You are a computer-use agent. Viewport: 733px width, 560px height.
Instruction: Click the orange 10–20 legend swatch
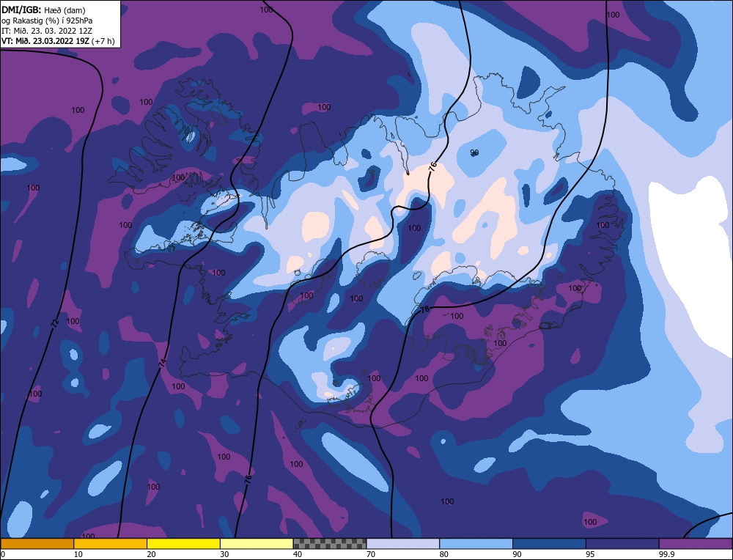coord(111,544)
